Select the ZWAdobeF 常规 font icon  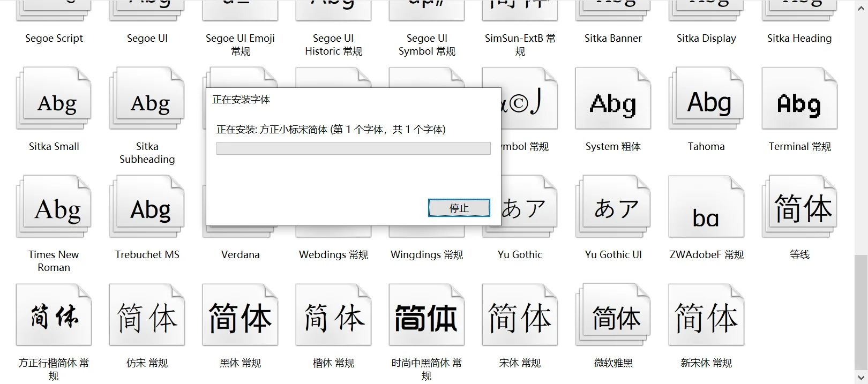click(x=706, y=207)
